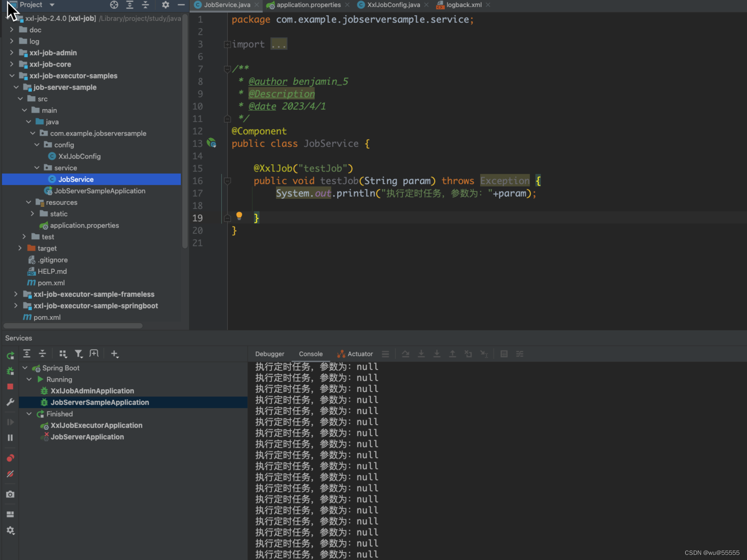Expand the static folder
Screen dimensions: 747x560
pyautogui.click(x=32, y=214)
